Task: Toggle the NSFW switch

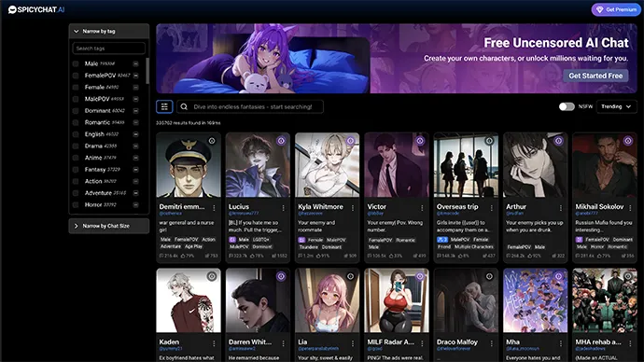Action: click(567, 106)
